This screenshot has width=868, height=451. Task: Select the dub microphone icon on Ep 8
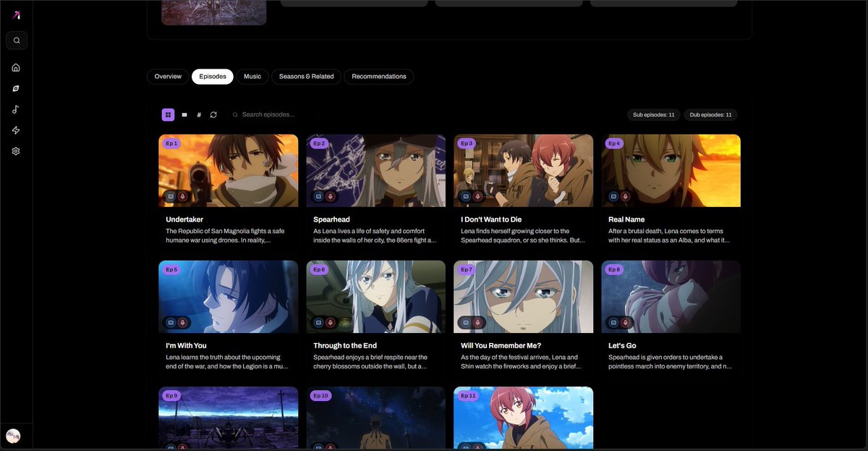point(626,322)
